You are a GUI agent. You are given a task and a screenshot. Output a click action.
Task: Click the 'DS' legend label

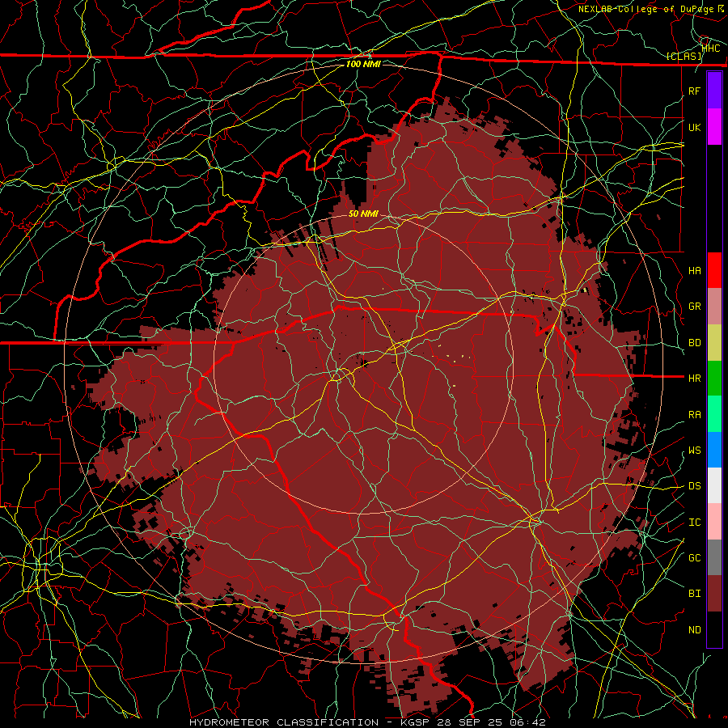click(694, 485)
